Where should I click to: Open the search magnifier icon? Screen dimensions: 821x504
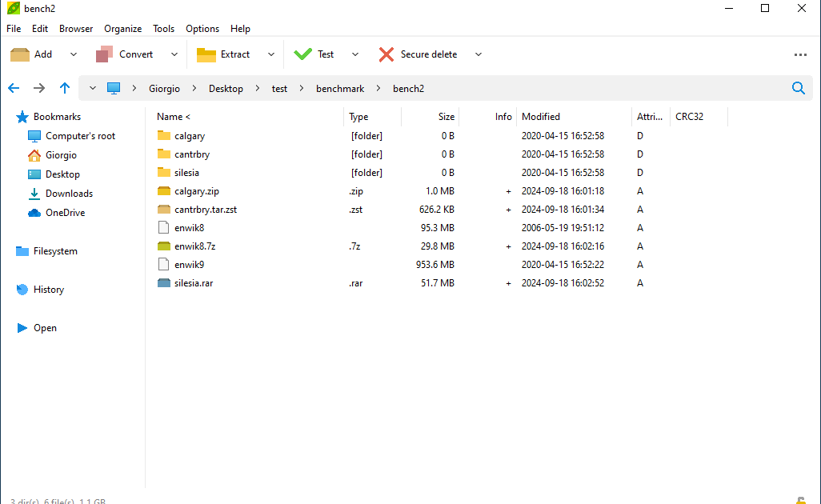click(x=799, y=88)
